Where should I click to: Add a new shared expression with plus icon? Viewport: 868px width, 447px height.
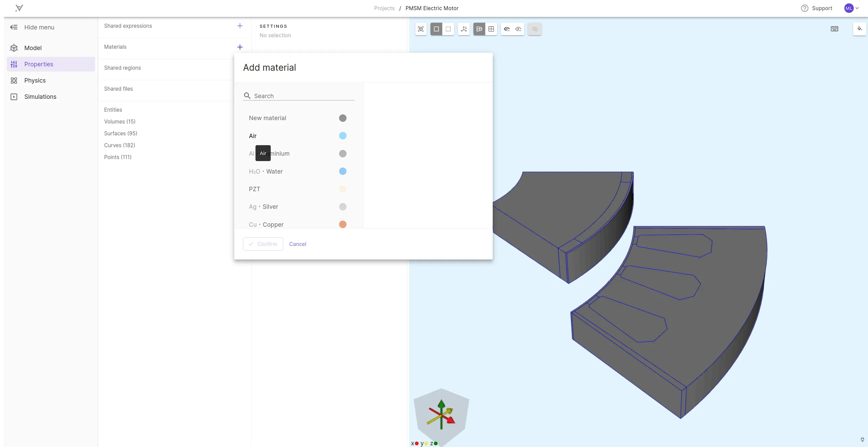click(x=240, y=26)
